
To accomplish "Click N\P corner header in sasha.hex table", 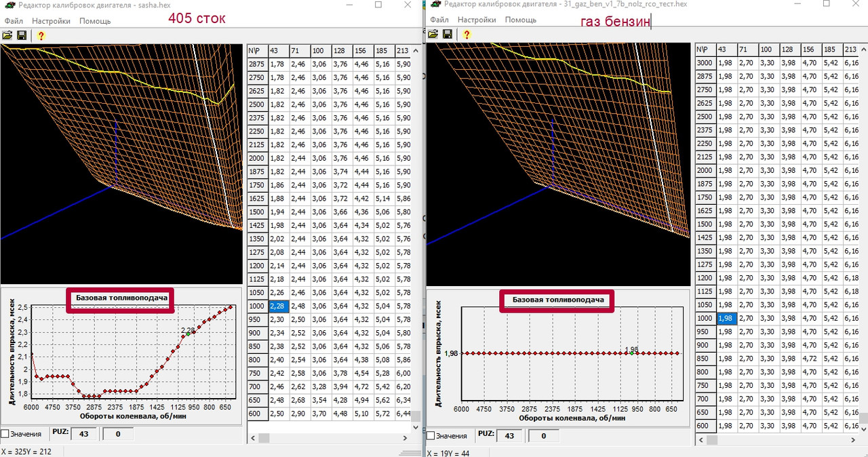I will [x=258, y=50].
